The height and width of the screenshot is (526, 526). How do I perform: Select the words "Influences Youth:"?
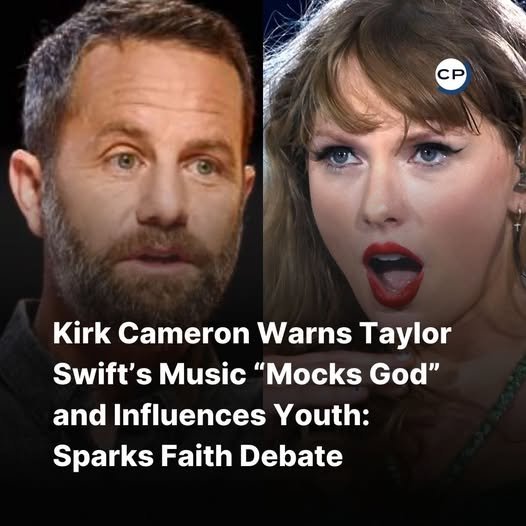pyautogui.click(x=241, y=415)
